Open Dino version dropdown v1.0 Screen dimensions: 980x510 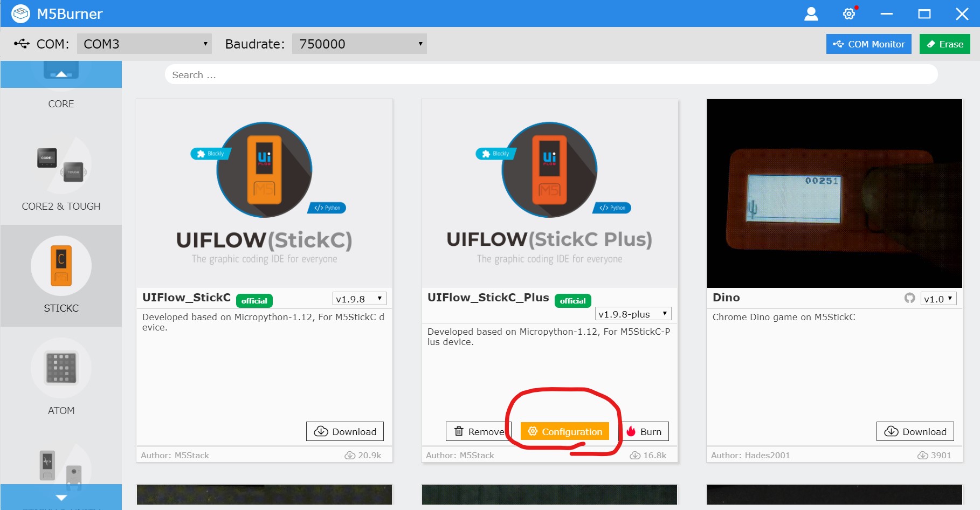(938, 299)
